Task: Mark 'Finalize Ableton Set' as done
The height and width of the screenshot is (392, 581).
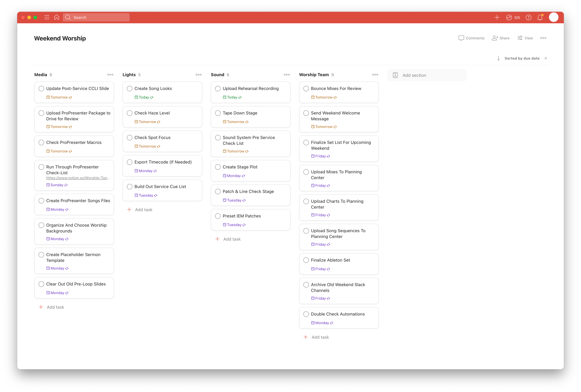Action: coord(306,260)
